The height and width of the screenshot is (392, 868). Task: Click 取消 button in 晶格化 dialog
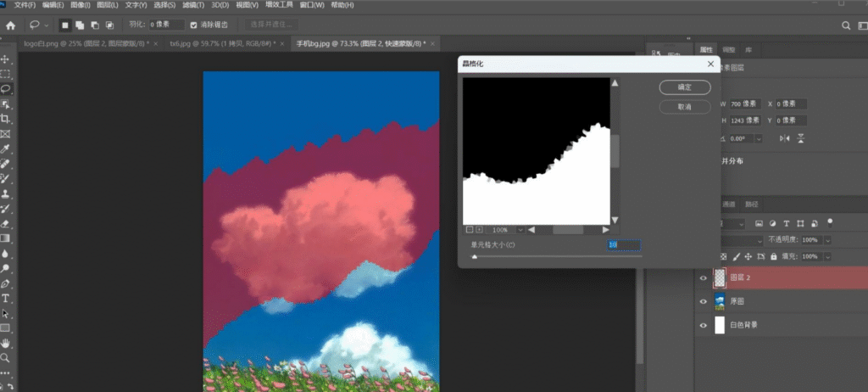[x=685, y=107]
